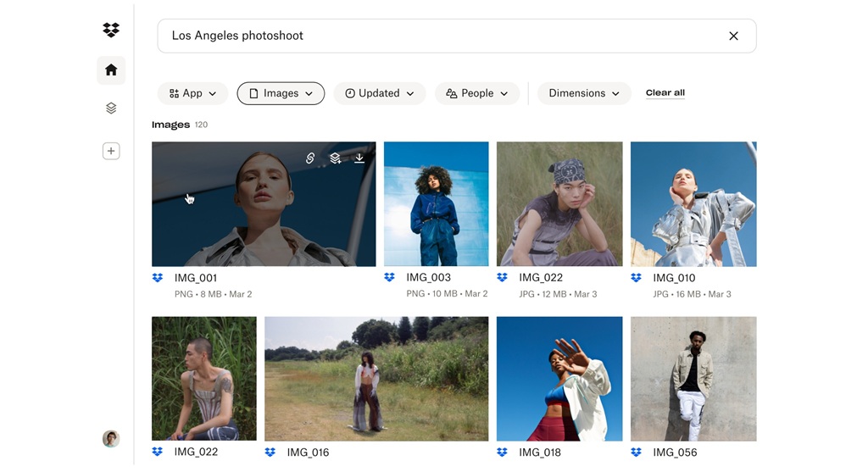Screen dimensions: 868x472
Task: Open the IMG_056 concrete wall thumbnail
Action: coord(693,379)
